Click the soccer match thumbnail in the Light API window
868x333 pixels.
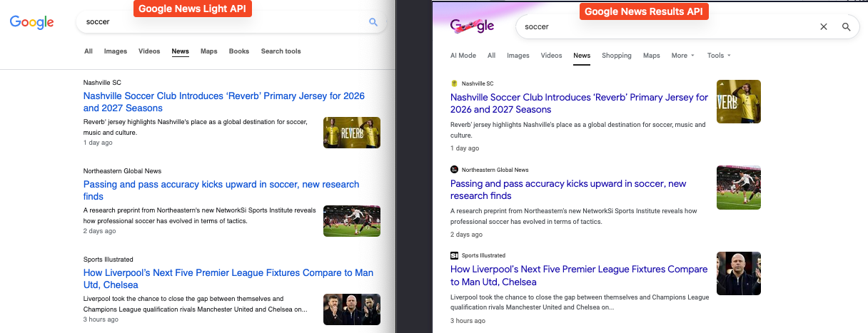coord(352,221)
